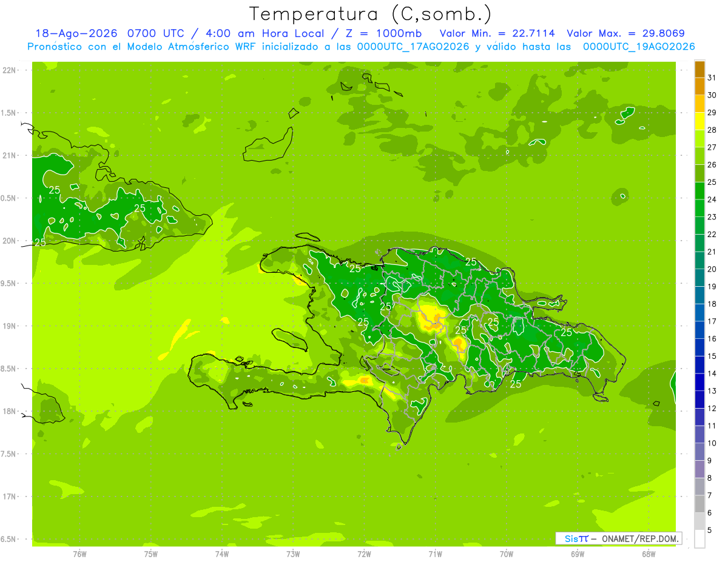
Task: Click the legend scale label '31'
Action: tap(712, 78)
